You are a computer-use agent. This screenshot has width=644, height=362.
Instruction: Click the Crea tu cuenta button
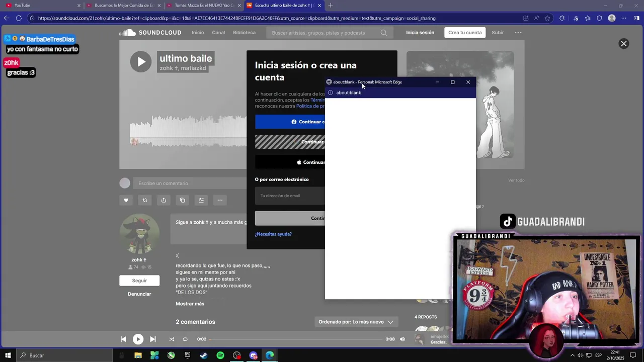tap(465, 33)
